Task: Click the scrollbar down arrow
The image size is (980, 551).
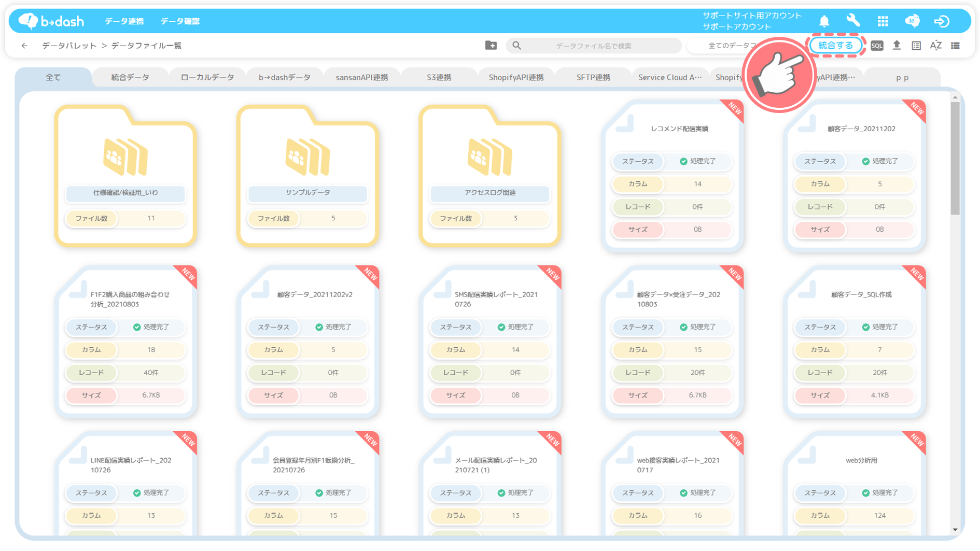Action: pyautogui.click(x=955, y=530)
